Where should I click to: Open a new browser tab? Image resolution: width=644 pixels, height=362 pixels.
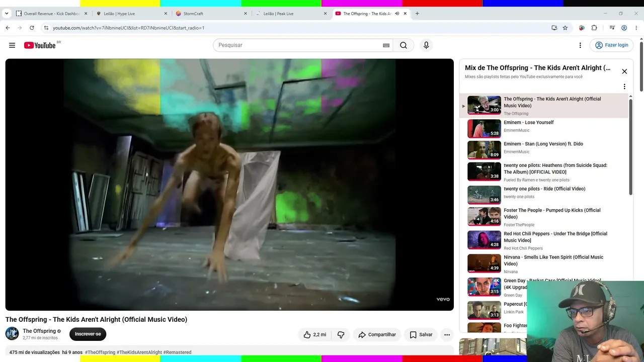417,14
